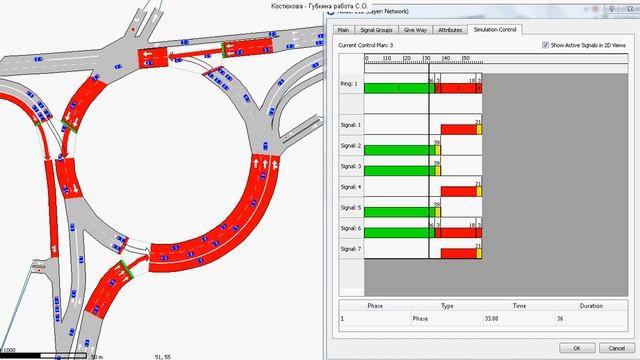Select the Signal: 6 row label

351,228
